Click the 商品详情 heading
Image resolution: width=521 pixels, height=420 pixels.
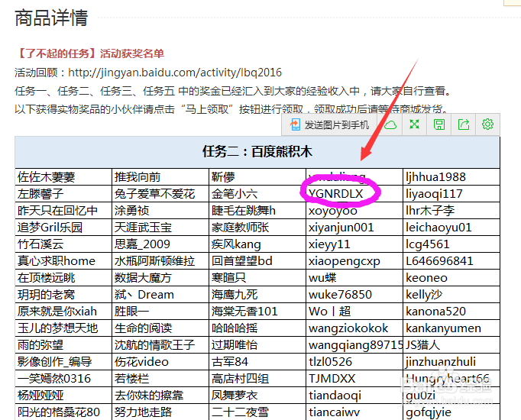[51, 18]
